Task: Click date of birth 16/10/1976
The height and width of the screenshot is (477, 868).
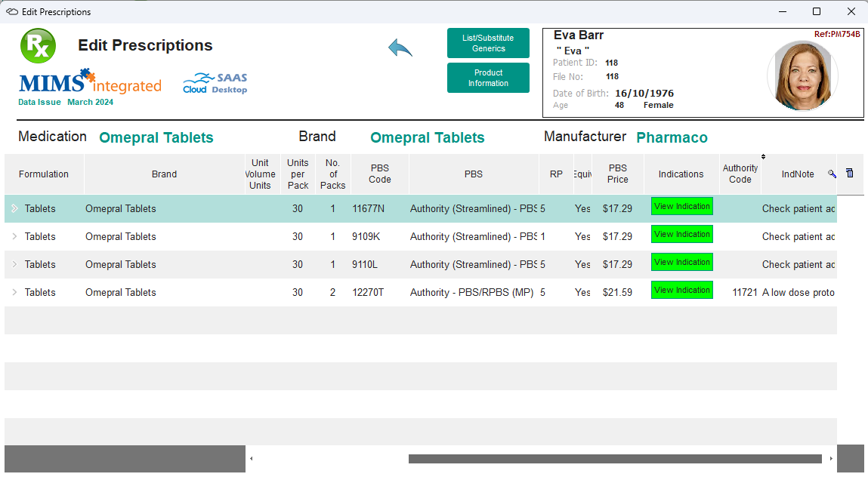Action: (644, 93)
